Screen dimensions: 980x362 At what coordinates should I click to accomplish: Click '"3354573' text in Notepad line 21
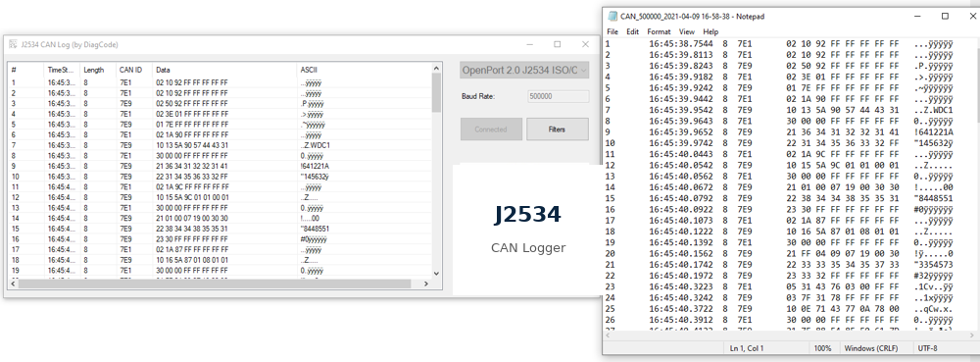(x=933, y=265)
